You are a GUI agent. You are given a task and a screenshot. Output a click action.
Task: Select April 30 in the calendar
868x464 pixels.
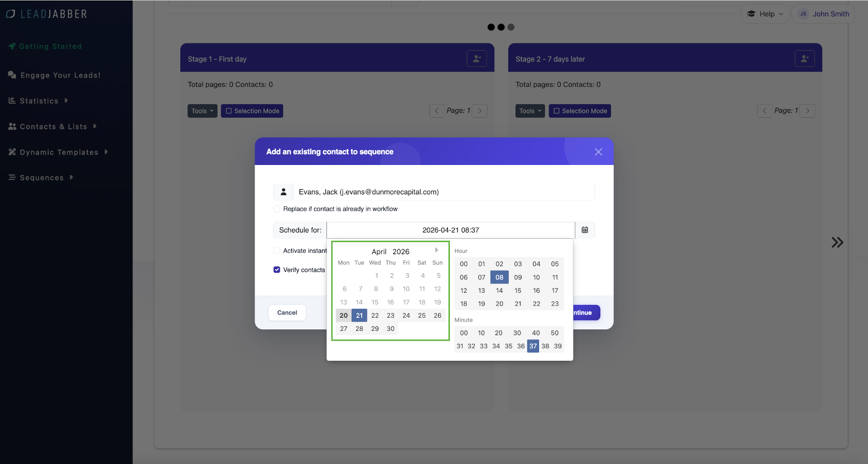click(x=391, y=328)
